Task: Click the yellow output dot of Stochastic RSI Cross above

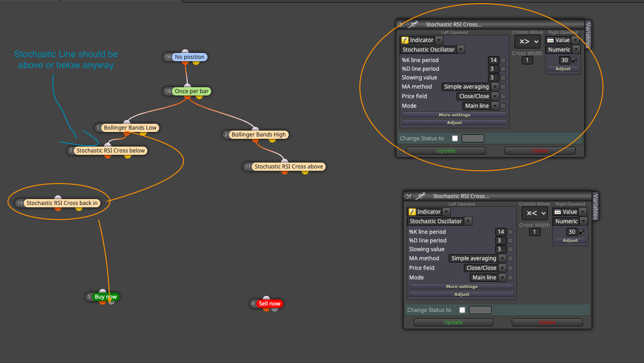Action: pos(305,172)
